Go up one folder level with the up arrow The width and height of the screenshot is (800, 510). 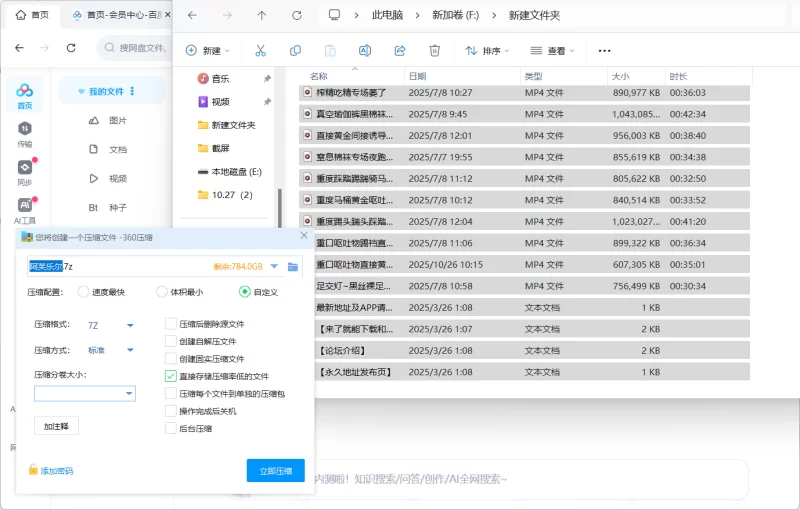262,15
